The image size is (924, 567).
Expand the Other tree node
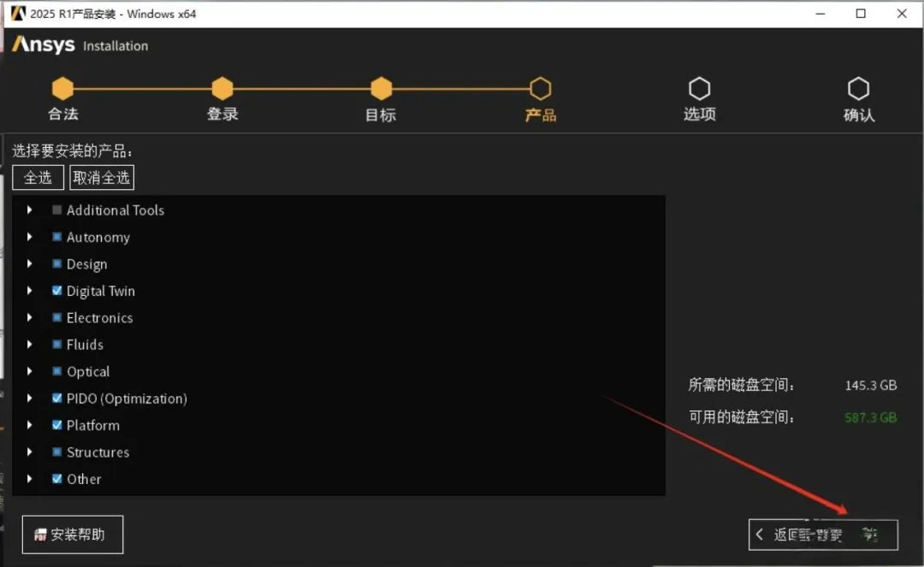coord(29,479)
